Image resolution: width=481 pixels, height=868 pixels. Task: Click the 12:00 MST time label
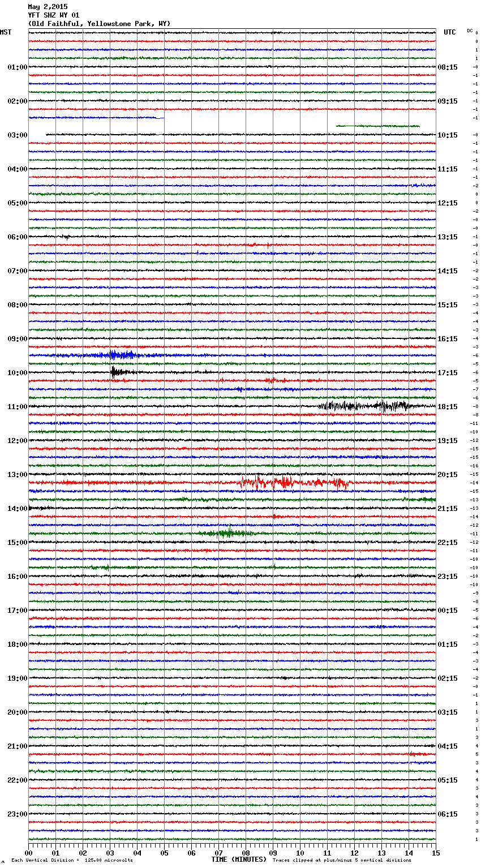[x=18, y=441]
